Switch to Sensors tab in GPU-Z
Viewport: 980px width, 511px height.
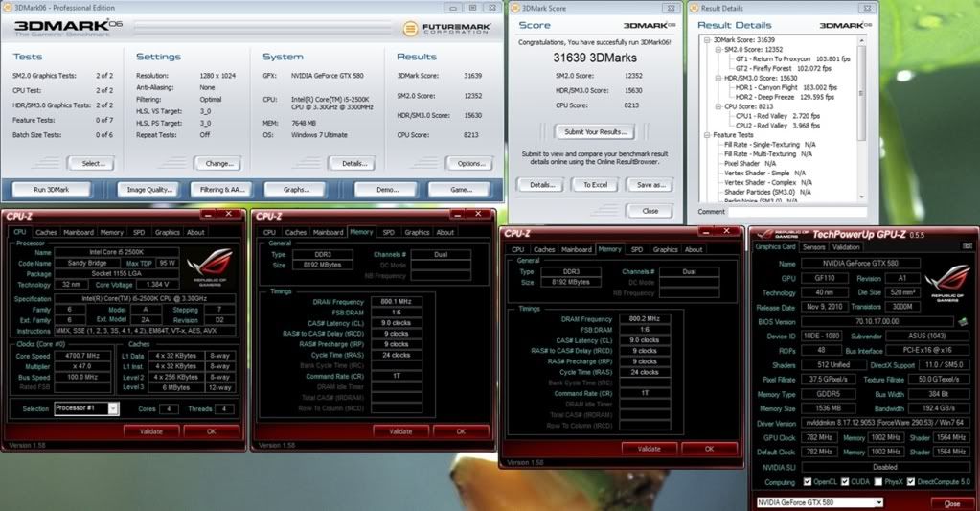click(x=813, y=247)
